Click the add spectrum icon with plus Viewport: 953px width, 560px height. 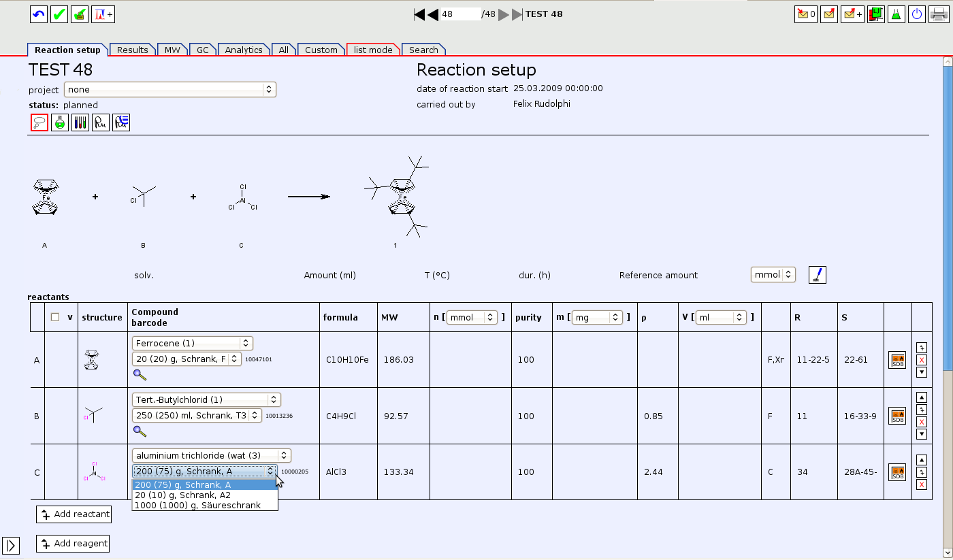pyautogui.click(x=103, y=14)
